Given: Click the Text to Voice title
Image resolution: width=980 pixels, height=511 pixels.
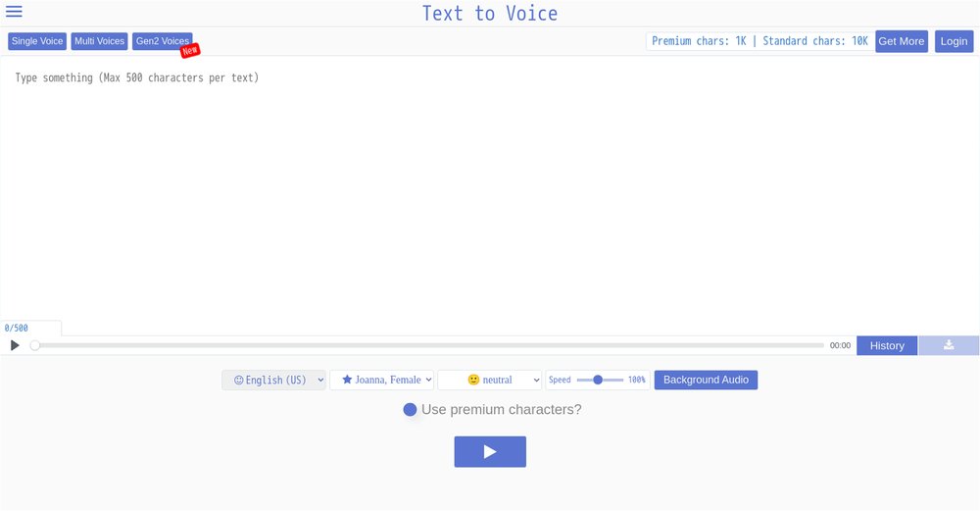Looking at the screenshot, I should click(490, 14).
